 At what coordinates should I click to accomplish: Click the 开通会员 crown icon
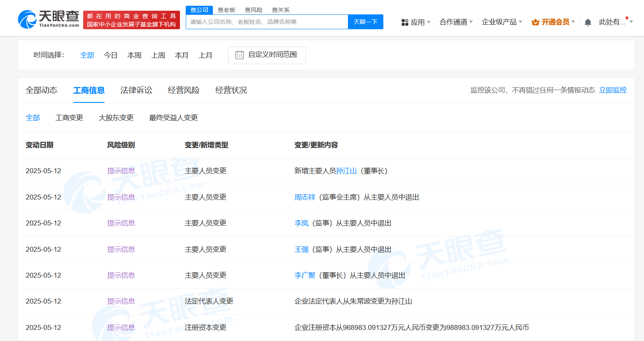click(x=535, y=22)
